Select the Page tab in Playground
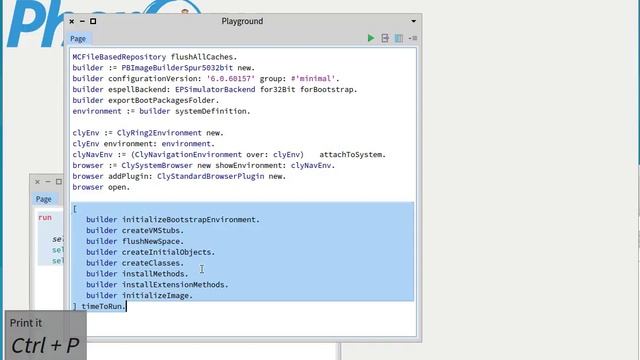This screenshot has width=640, height=360. (x=78, y=39)
